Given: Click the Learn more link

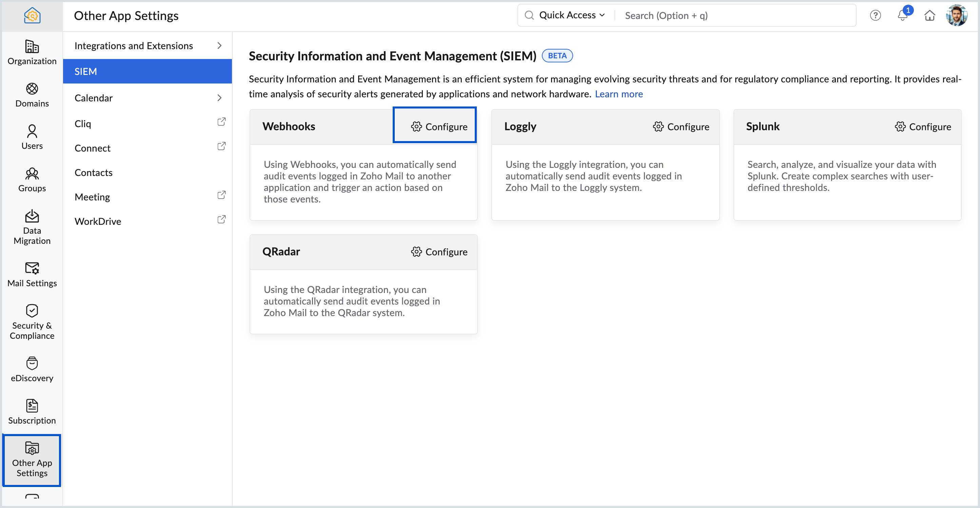Looking at the screenshot, I should coord(619,94).
